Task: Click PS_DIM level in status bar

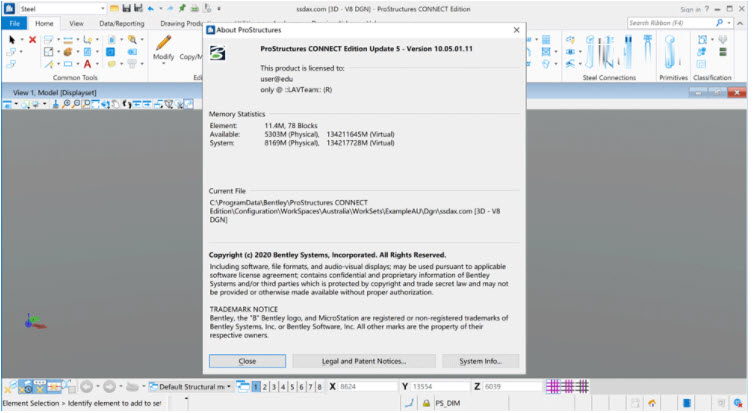Action: pos(448,403)
